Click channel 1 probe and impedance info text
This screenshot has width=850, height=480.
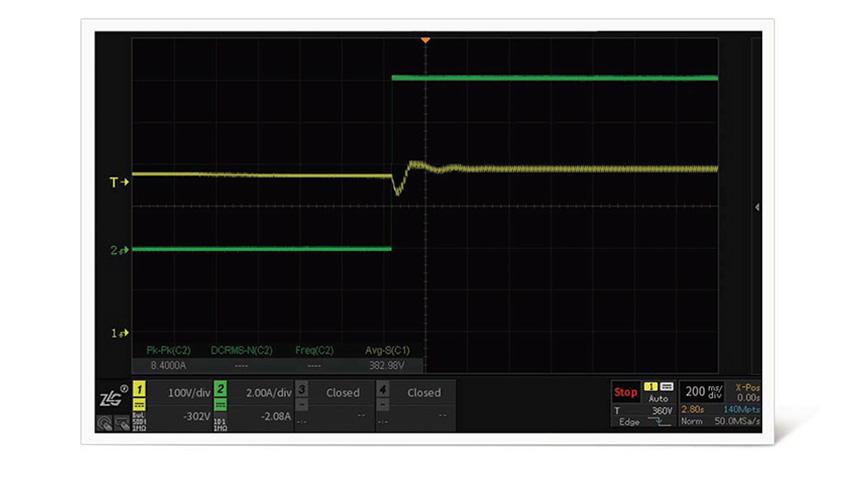tap(139, 423)
